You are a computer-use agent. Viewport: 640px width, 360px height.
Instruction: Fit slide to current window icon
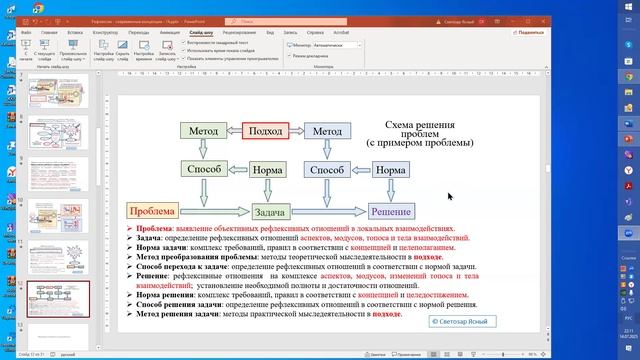543,355
